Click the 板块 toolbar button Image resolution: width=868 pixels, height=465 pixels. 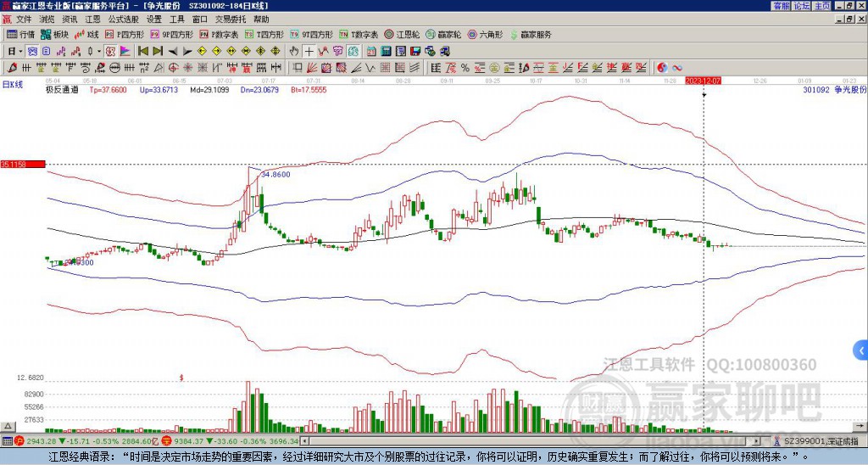point(54,34)
